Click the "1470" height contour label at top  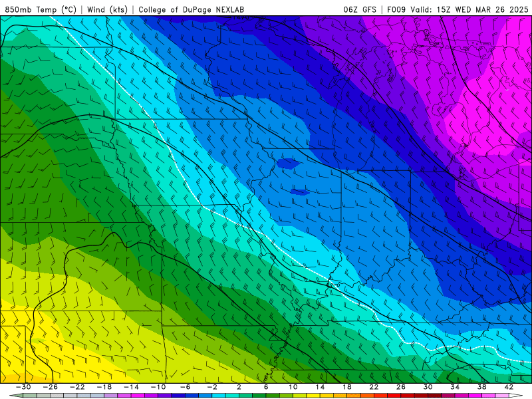point(241,17)
